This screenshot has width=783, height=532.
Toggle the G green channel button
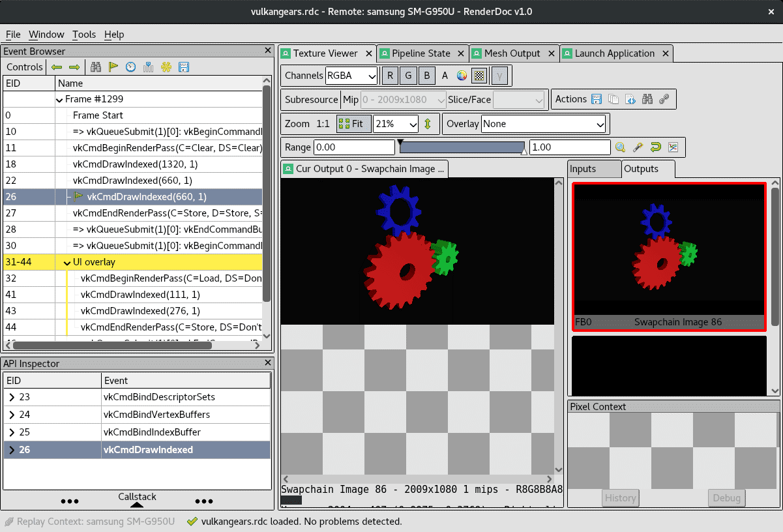pos(408,76)
